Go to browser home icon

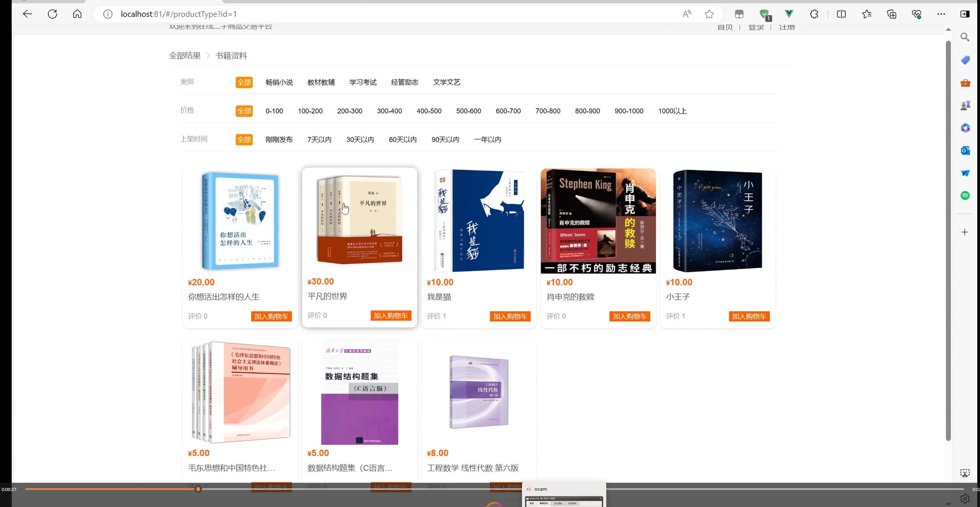[x=77, y=14]
